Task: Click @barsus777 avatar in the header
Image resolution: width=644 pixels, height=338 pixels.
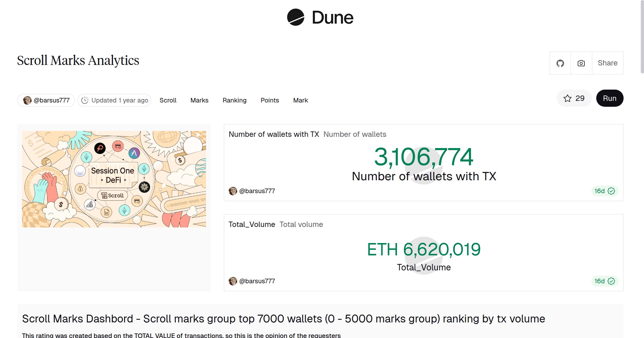Action: click(27, 100)
